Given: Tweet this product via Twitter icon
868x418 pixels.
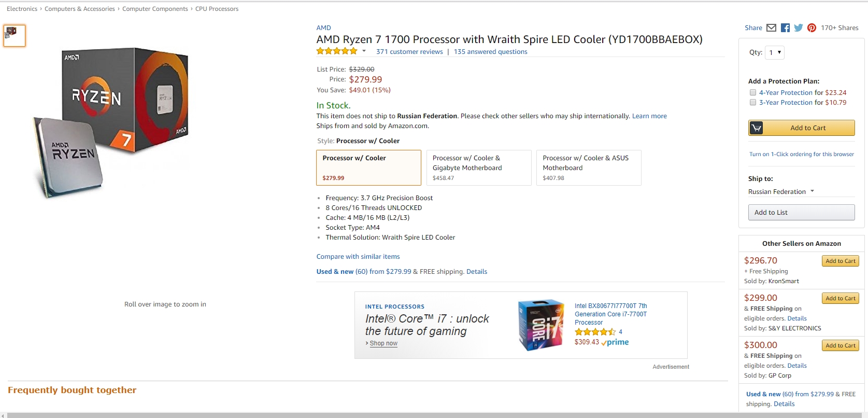Looking at the screenshot, I should click(x=798, y=28).
